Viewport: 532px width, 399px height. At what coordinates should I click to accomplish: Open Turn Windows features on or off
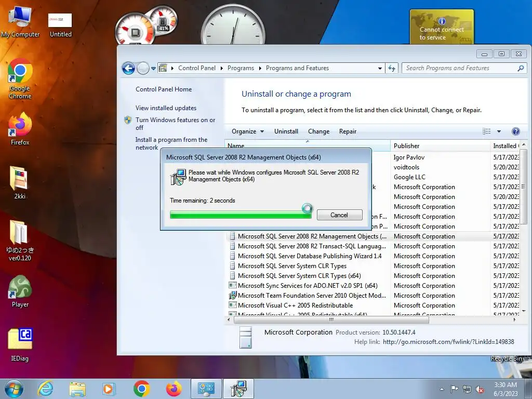175,124
